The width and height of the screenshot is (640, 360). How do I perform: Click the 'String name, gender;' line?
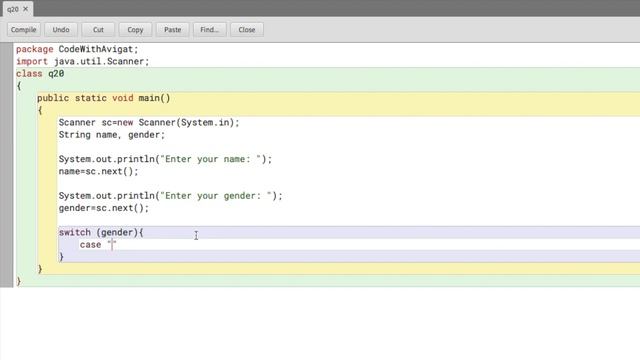[x=111, y=135]
